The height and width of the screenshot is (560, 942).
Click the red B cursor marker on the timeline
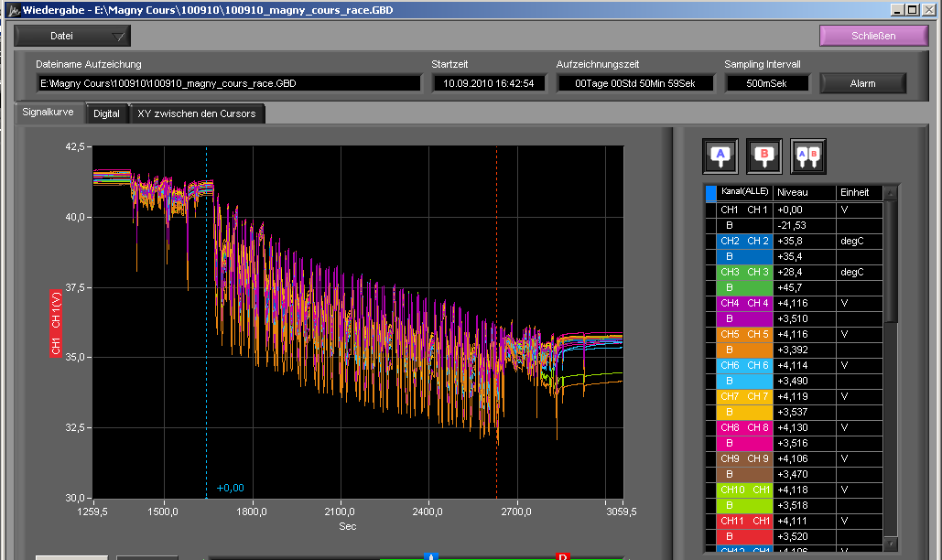point(563,555)
